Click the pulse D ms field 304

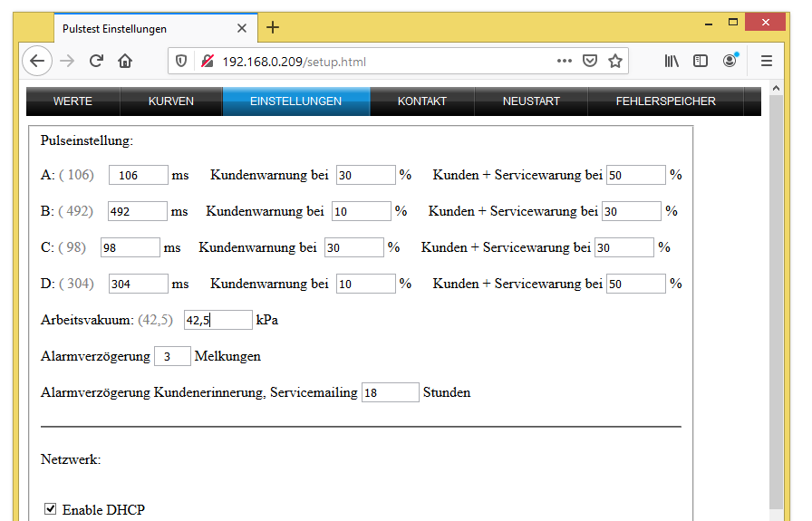(139, 284)
